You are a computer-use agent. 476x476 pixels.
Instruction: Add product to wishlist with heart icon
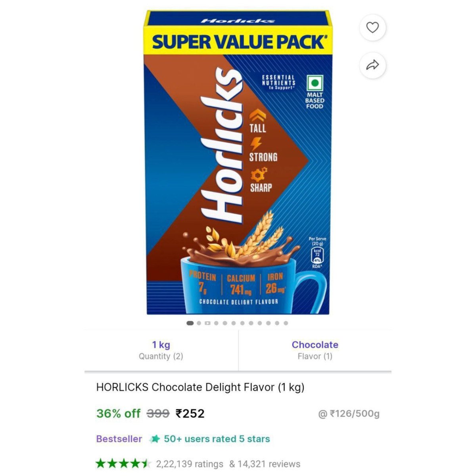coord(372,27)
